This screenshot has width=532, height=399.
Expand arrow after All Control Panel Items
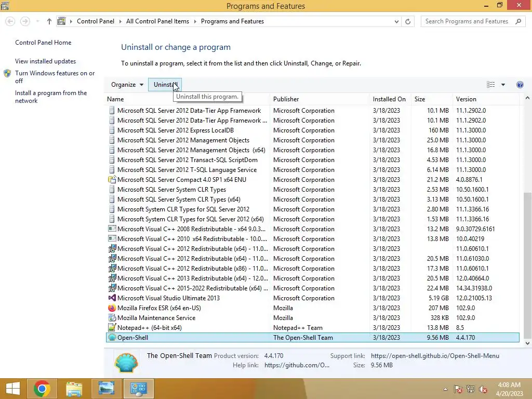(195, 21)
